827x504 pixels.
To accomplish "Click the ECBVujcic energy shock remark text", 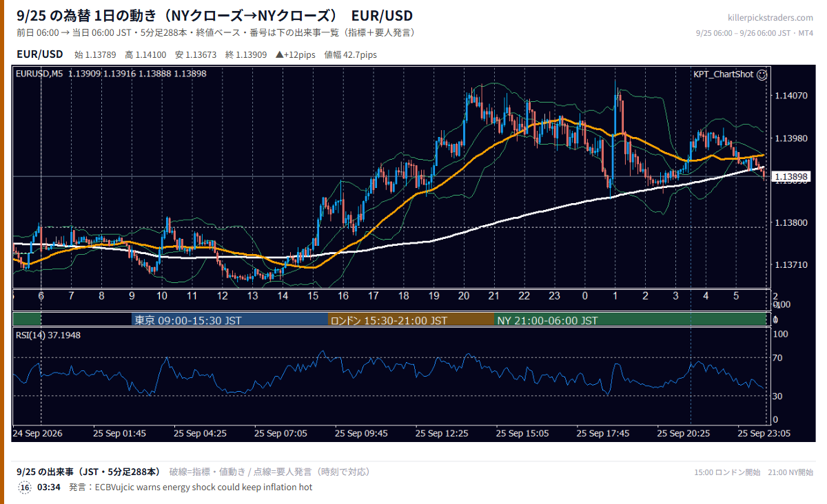I will pyautogui.click(x=203, y=487).
